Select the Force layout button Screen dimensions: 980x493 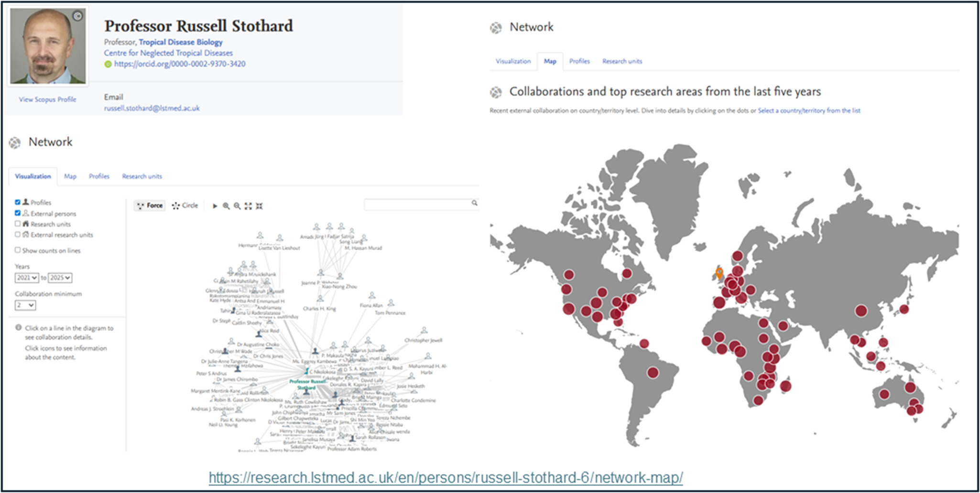(x=150, y=206)
